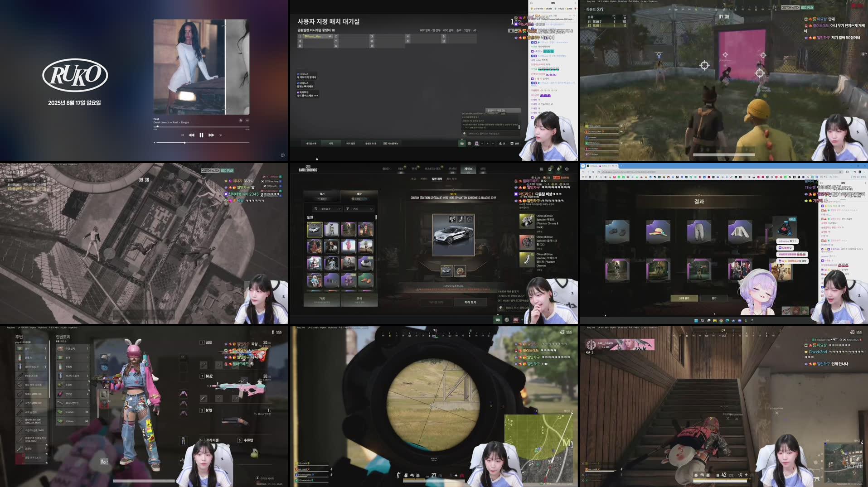Click the 가공 button in the workshop

322,300
